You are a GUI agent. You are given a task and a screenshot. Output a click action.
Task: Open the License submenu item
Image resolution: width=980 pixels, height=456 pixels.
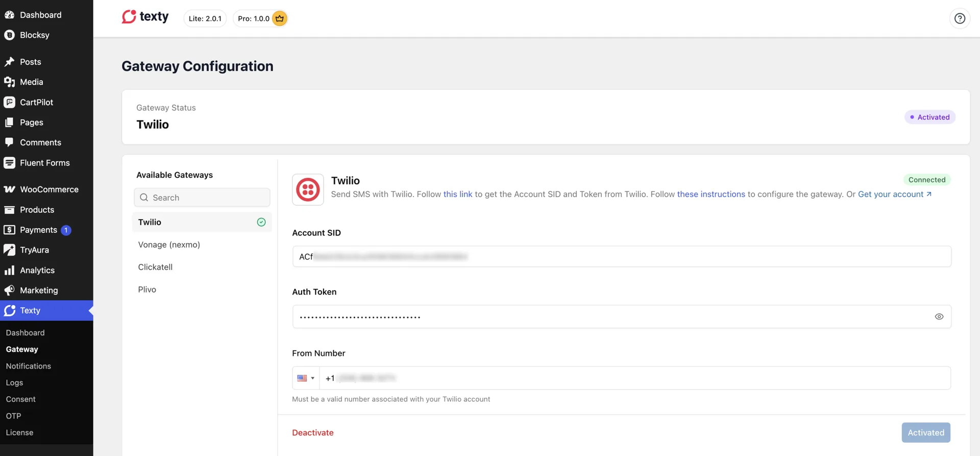click(x=19, y=433)
